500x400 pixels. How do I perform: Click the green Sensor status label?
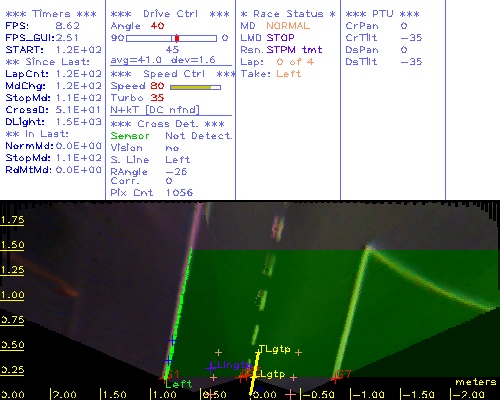[x=130, y=136]
